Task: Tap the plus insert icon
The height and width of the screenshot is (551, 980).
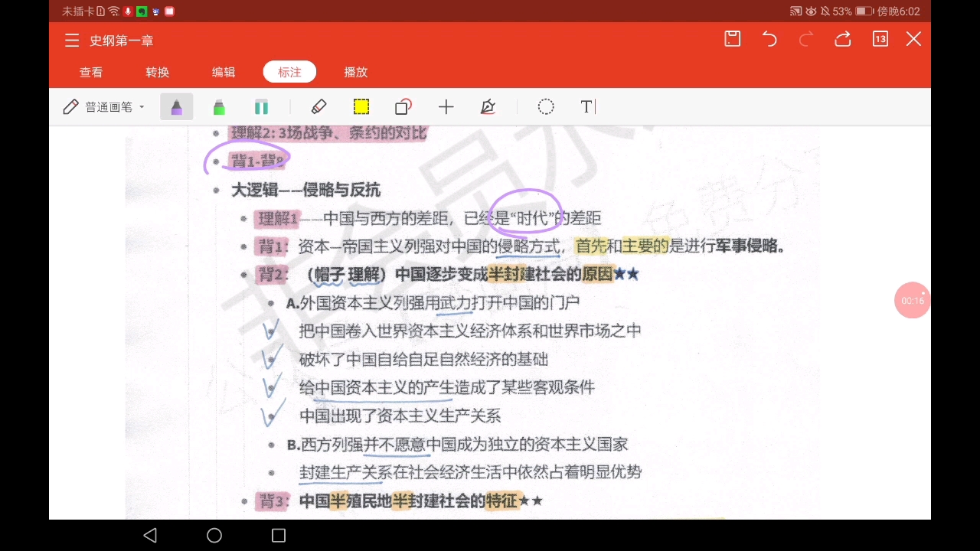Action: click(x=446, y=107)
